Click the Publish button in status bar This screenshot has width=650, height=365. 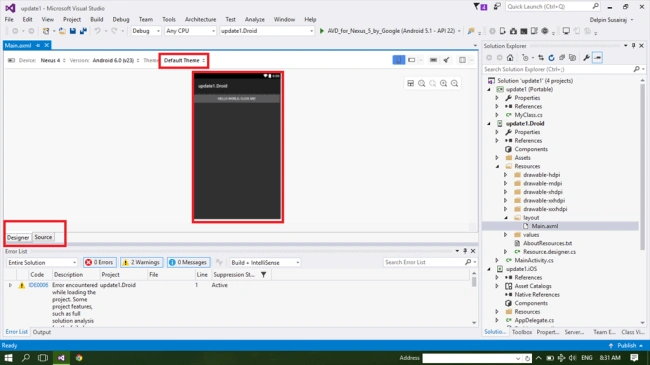[x=626, y=346]
